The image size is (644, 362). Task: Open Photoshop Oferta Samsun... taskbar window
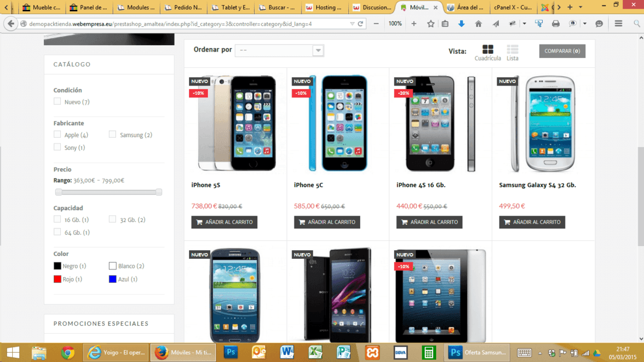tap(477, 353)
